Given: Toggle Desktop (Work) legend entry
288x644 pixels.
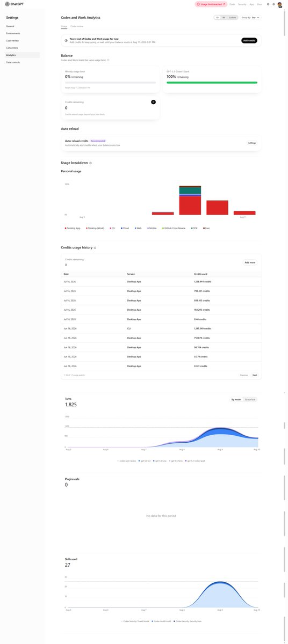Looking at the screenshot, I should point(96,228).
